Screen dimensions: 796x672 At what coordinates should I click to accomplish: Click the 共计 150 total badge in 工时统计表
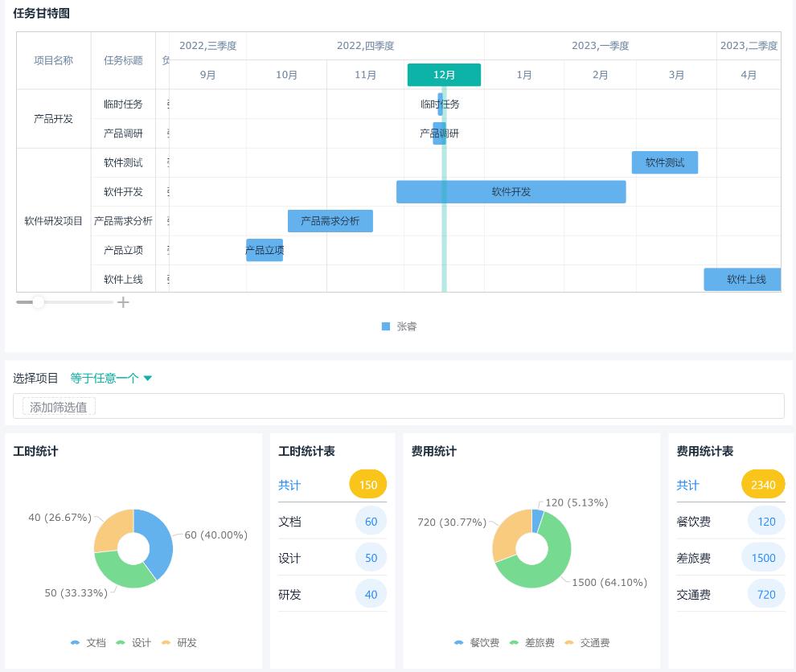[x=367, y=485]
